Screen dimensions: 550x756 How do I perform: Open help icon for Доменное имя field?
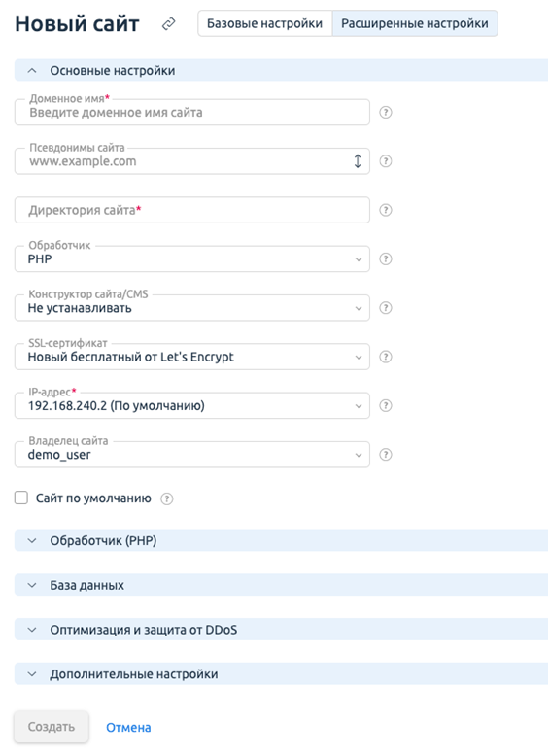click(385, 113)
